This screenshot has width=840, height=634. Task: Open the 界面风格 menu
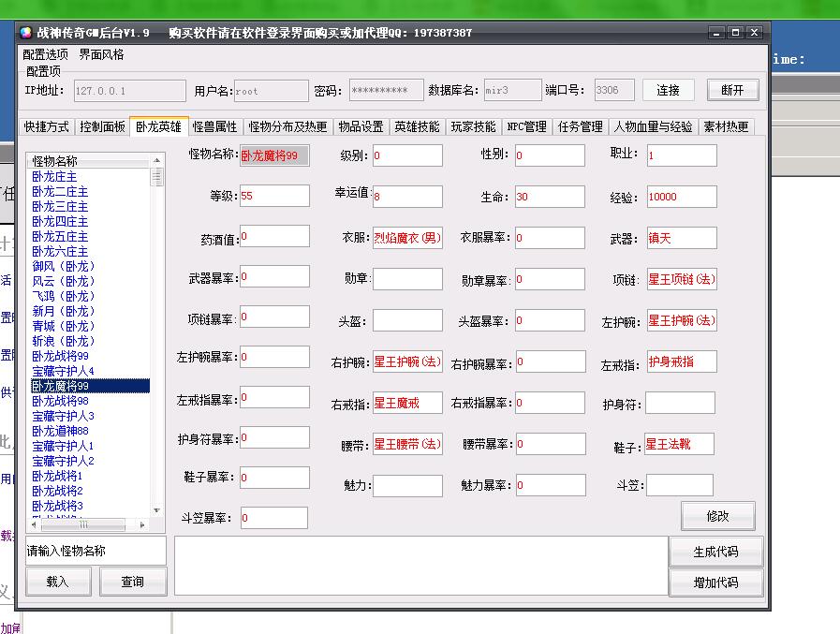(x=101, y=54)
